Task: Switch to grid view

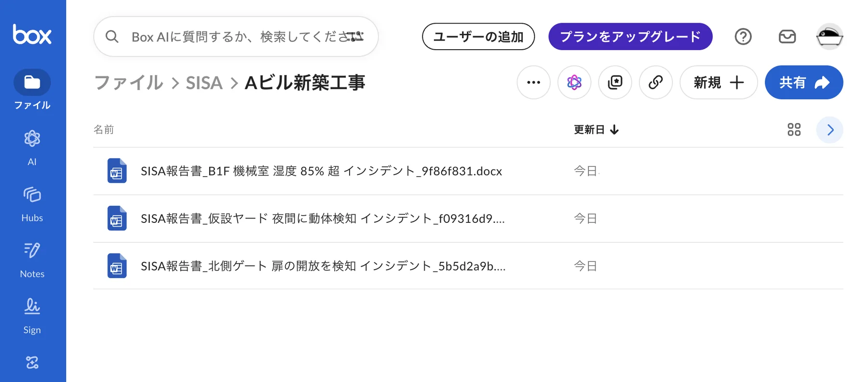Action: pyautogui.click(x=794, y=130)
